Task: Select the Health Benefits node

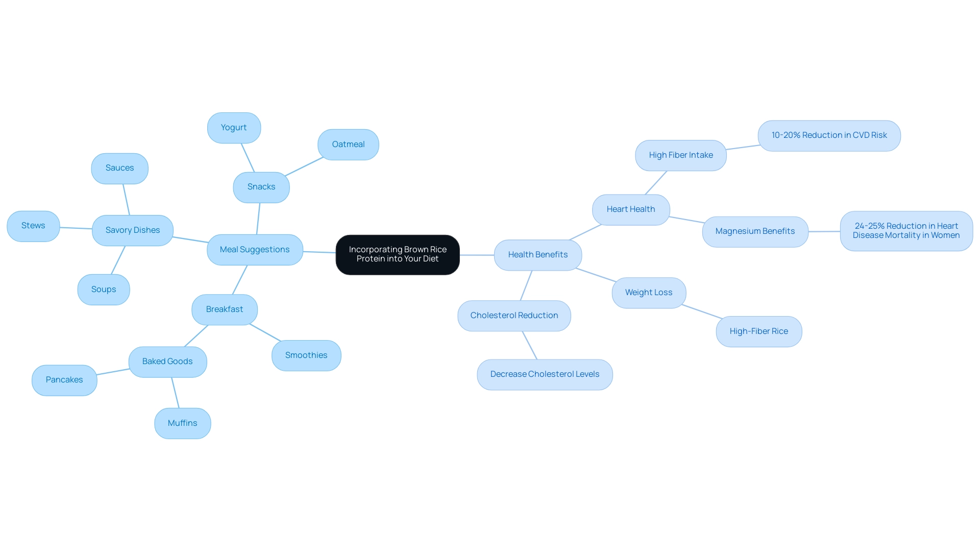Action: coord(537,254)
